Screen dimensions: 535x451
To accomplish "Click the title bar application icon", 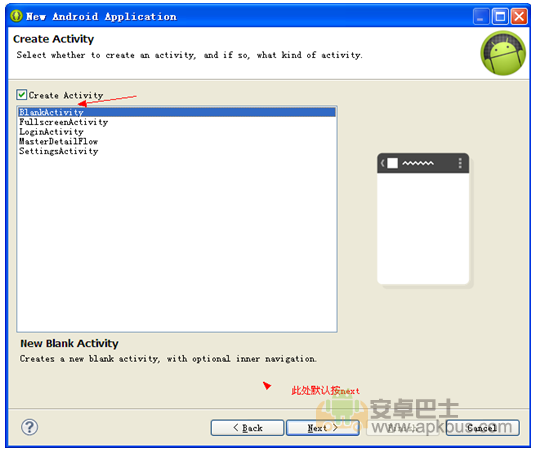I will click(16, 16).
